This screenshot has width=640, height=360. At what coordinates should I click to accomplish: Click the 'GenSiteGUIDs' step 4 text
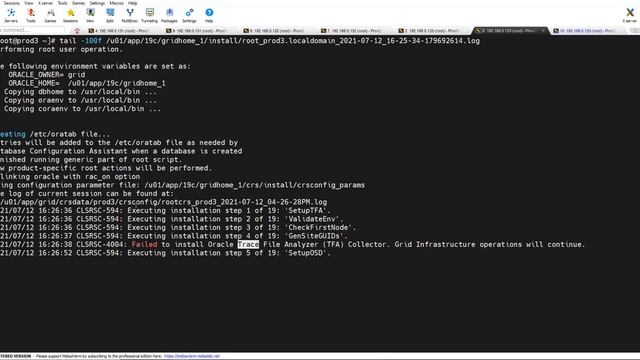[x=316, y=236]
